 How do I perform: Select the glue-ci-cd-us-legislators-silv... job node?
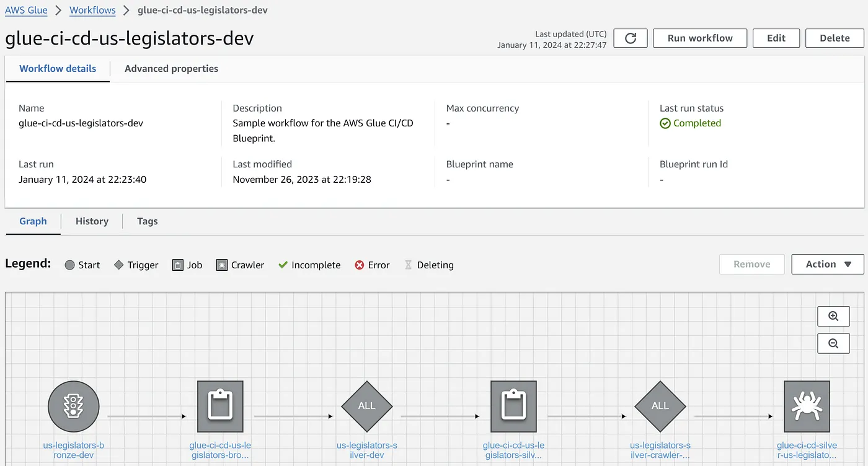click(513, 407)
